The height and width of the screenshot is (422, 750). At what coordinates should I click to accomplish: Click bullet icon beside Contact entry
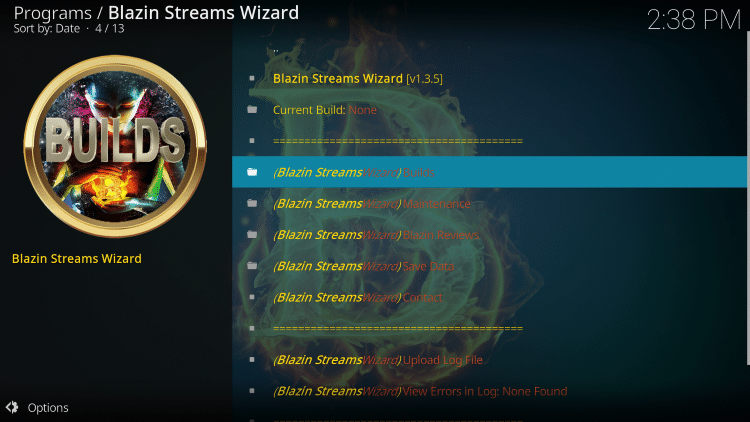click(252, 297)
